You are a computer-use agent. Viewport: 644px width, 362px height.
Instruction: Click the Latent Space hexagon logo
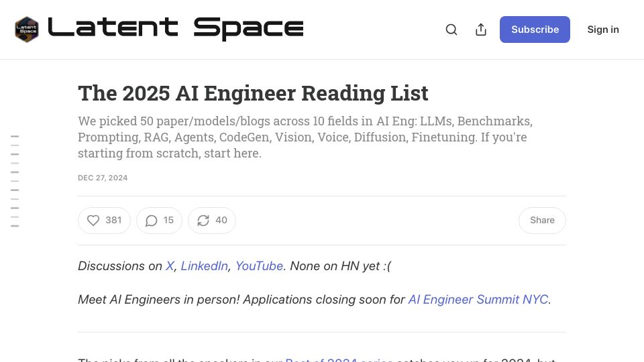click(x=27, y=29)
